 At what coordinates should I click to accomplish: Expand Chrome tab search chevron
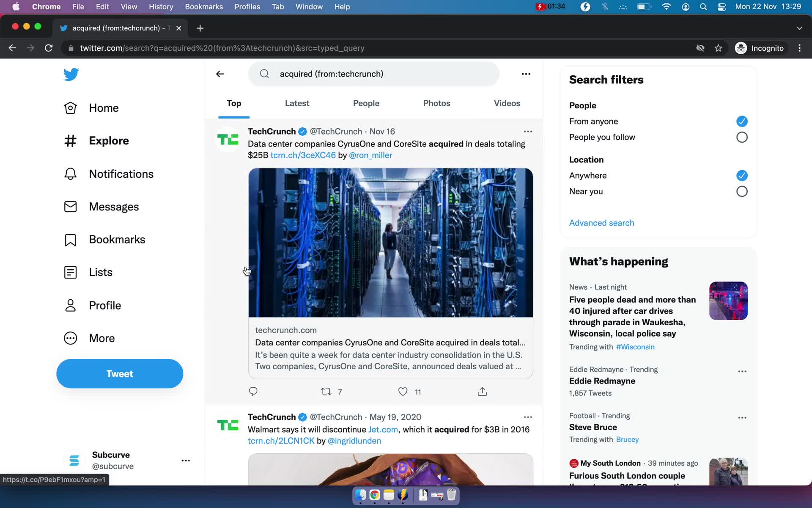click(x=799, y=28)
